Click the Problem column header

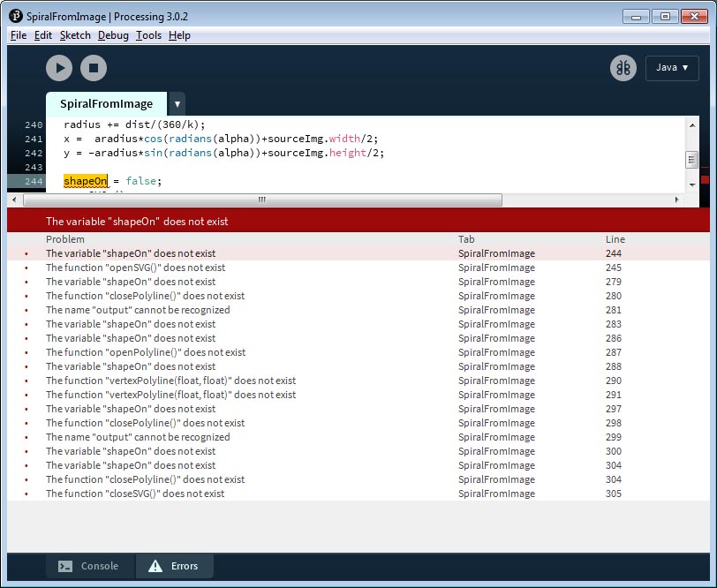(x=65, y=239)
